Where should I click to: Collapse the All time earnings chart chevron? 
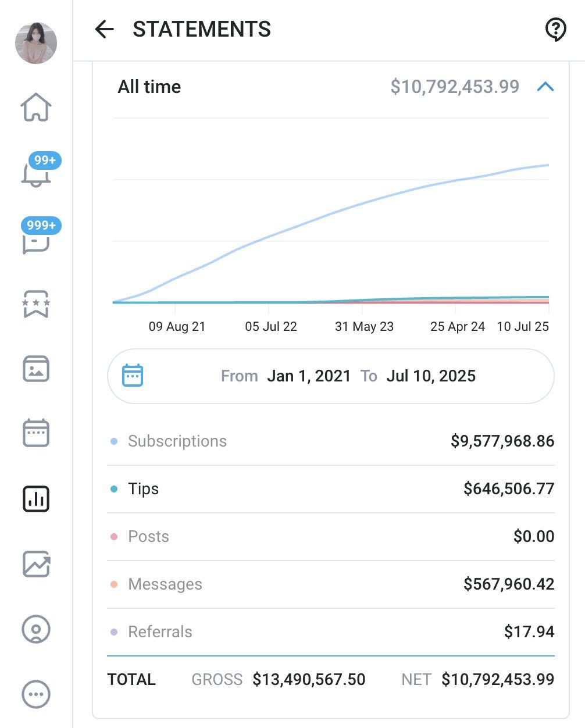545,87
